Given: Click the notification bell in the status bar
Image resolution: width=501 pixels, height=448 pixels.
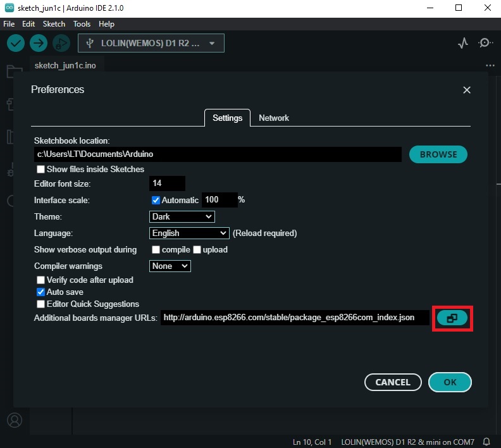Looking at the screenshot, I should point(486,442).
